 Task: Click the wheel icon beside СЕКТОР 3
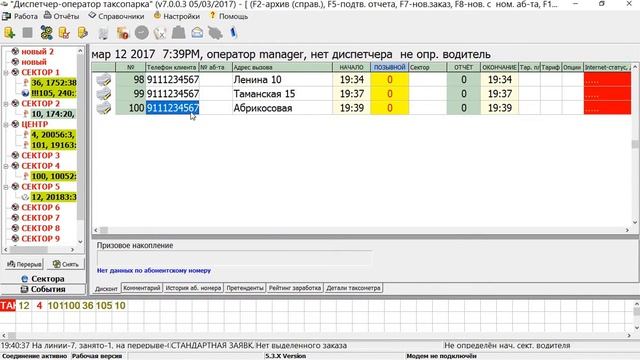(15, 155)
